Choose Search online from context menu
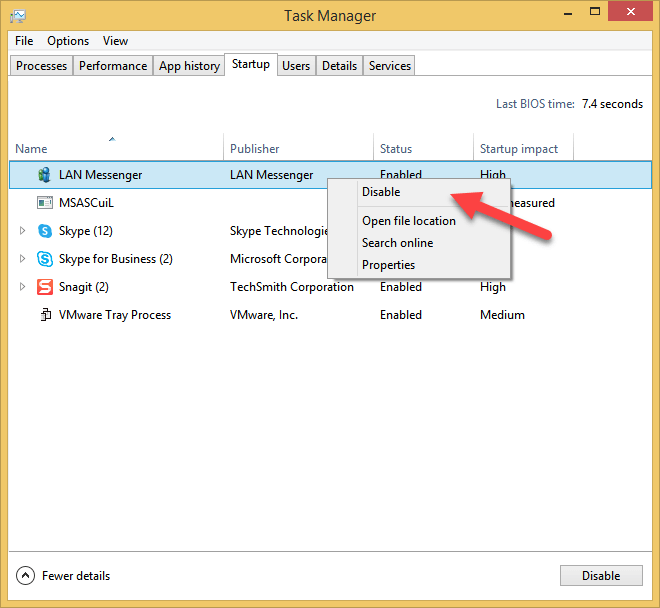This screenshot has width=660, height=608. tap(397, 243)
